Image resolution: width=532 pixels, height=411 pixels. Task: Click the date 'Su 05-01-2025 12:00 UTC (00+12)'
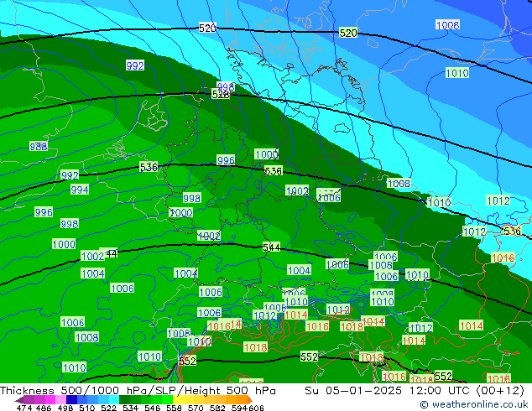click(415, 391)
